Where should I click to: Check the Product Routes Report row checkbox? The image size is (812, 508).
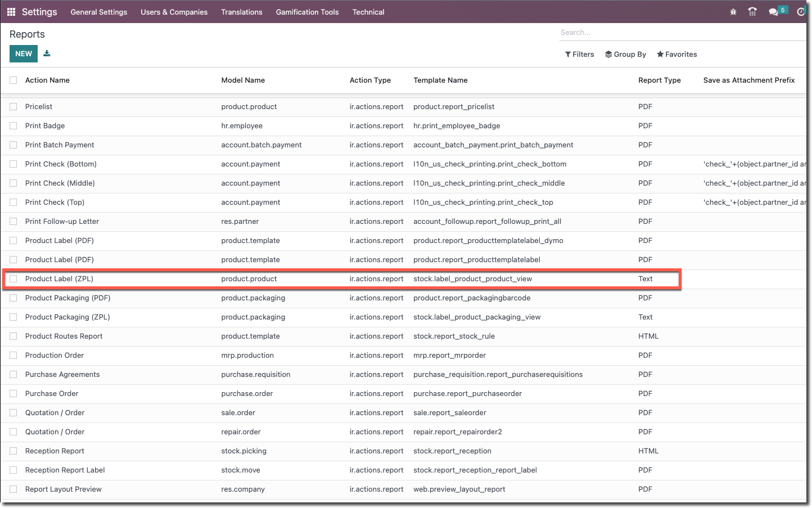pyautogui.click(x=13, y=336)
